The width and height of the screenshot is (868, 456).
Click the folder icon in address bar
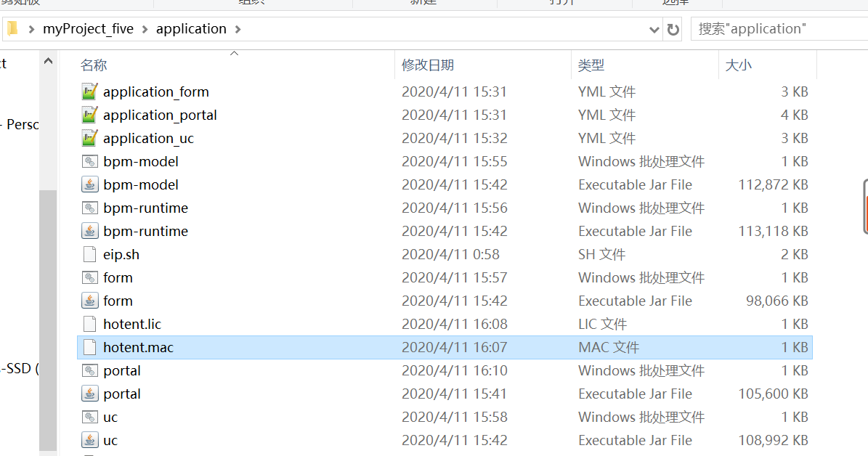tap(12, 28)
